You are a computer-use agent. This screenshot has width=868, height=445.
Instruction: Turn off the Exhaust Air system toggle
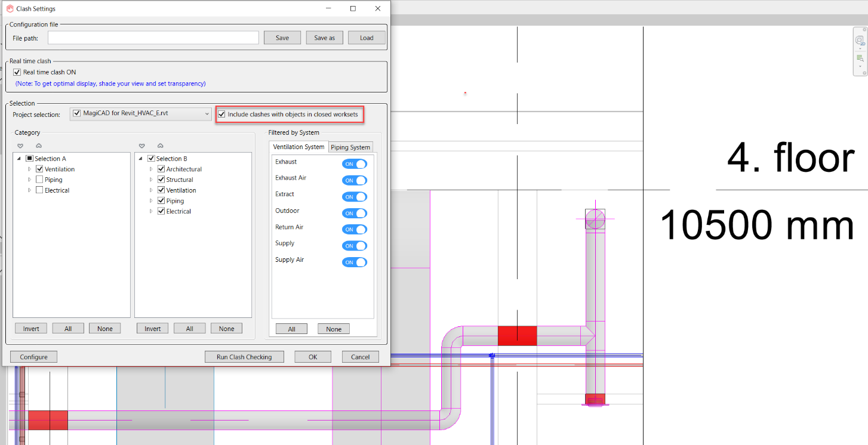[x=354, y=180]
